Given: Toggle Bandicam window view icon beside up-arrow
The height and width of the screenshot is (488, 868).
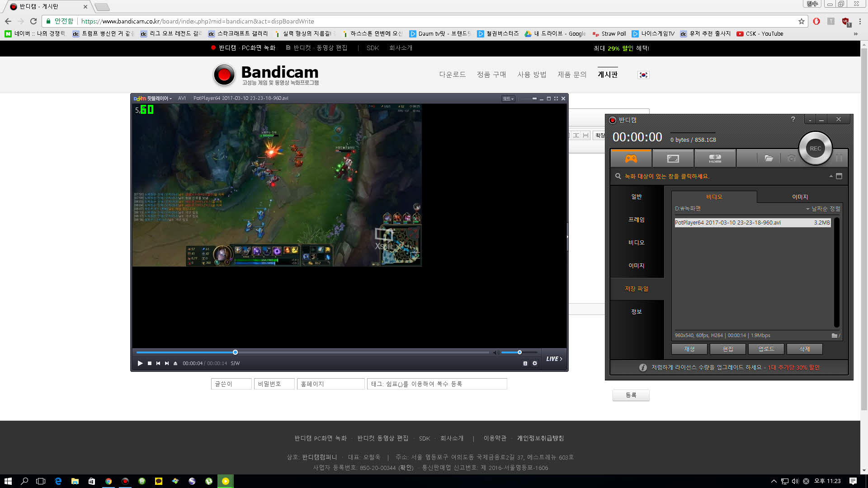Looking at the screenshot, I should click(x=839, y=176).
